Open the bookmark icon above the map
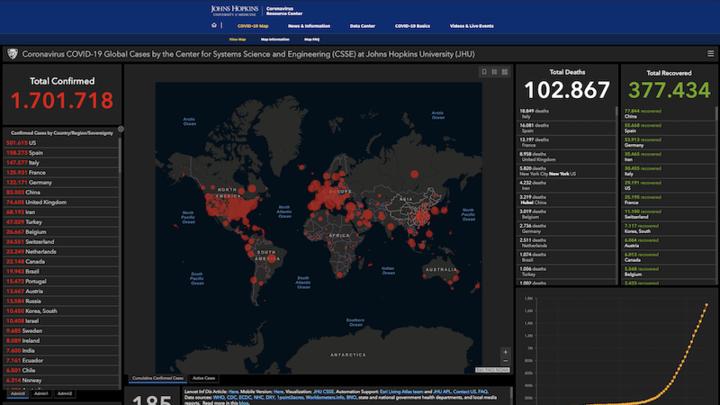 pos(484,72)
